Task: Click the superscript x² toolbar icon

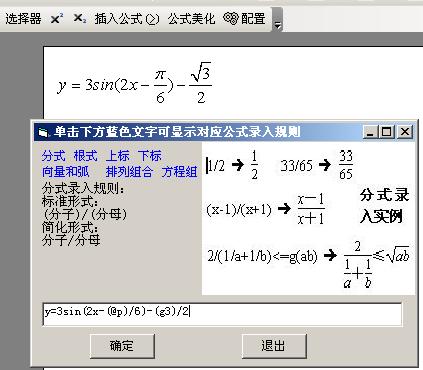Action: click(57, 18)
